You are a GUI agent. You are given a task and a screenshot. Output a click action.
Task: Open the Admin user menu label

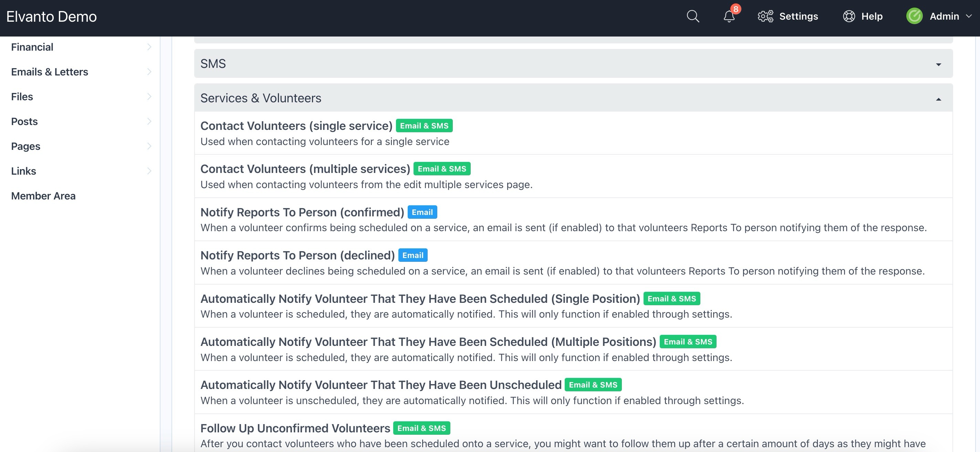coord(944,16)
